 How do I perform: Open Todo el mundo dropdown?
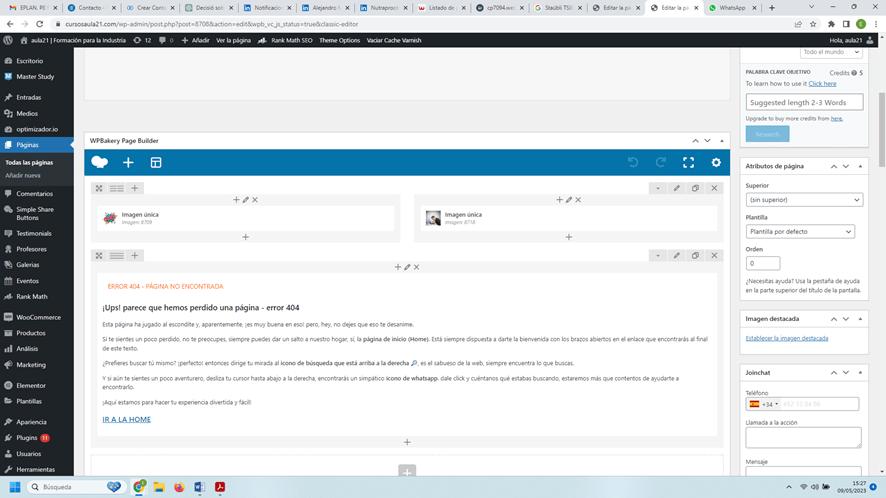[x=831, y=52]
